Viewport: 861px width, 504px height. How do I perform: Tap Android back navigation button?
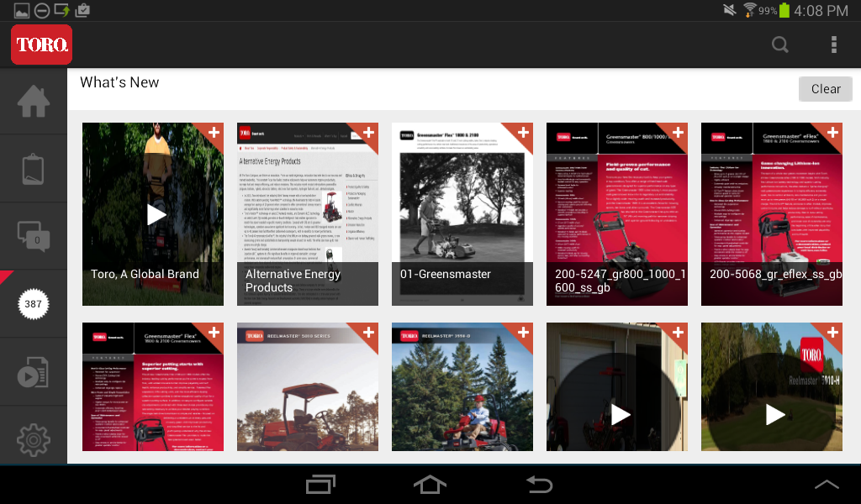point(539,484)
